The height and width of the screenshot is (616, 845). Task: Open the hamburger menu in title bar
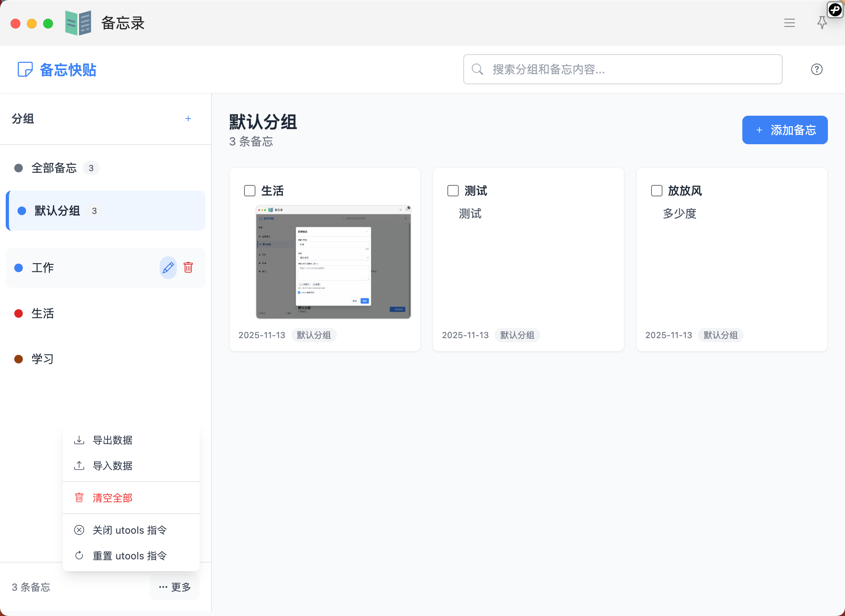click(x=789, y=23)
